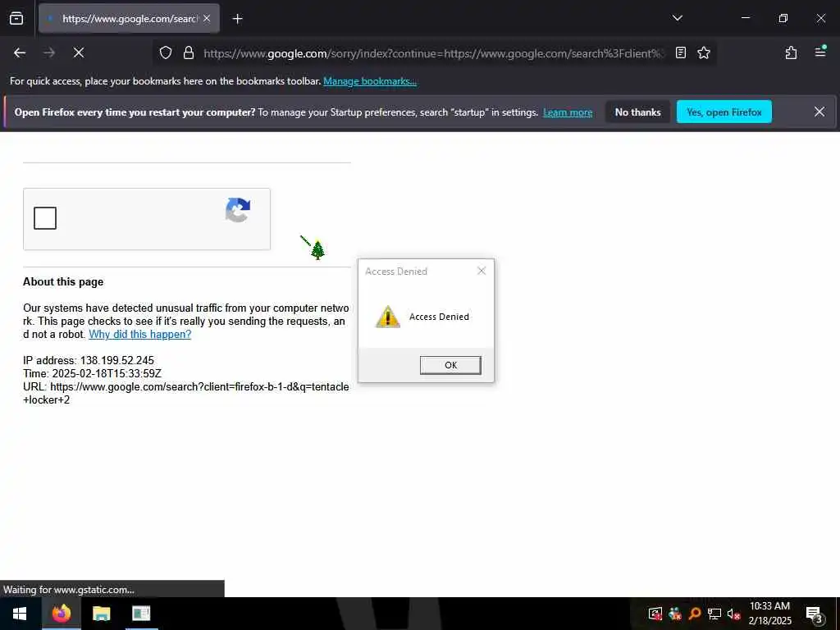Click the orange magnifier tray icon
The width and height of the screenshot is (840, 630).
695,614
